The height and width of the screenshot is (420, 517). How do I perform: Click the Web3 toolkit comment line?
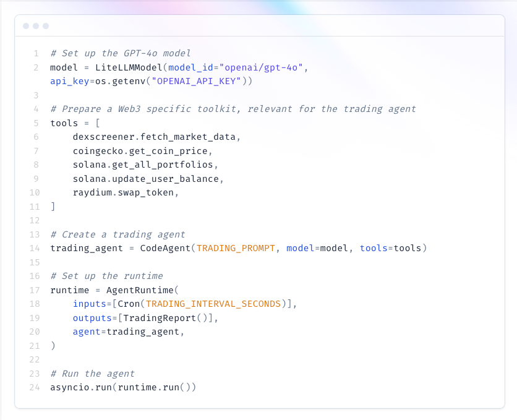[x=233, y=109]
